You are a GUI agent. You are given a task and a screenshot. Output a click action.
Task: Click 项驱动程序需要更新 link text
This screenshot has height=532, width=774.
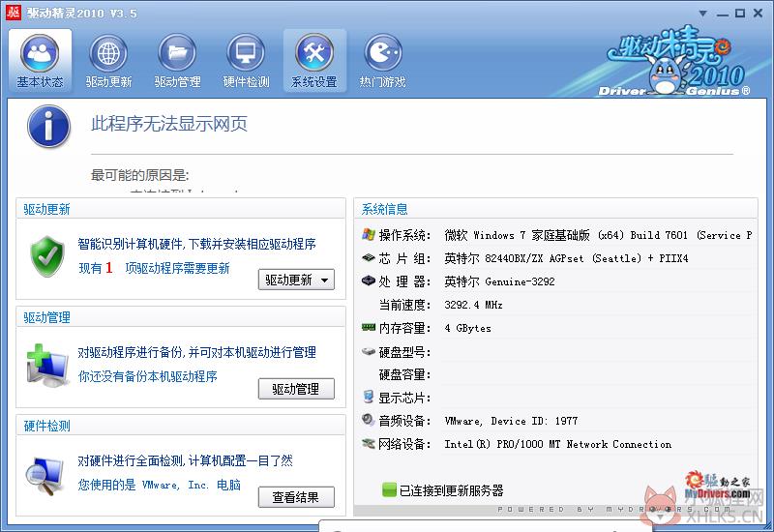[x=177, y=269]
